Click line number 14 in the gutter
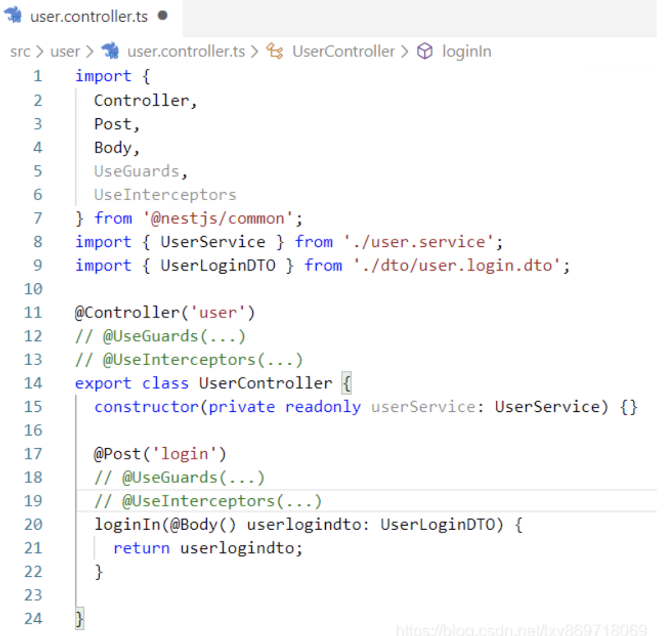Viewport: 672px width, 636px height. coord(33,383)
